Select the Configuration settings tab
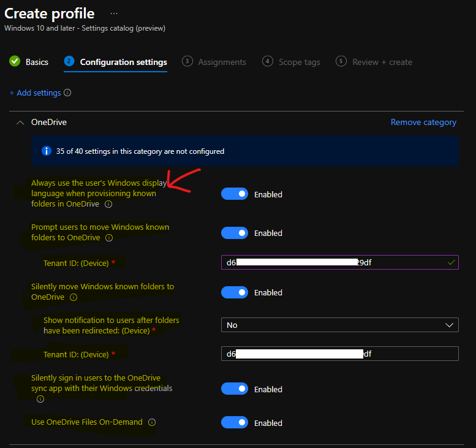 click(x=124, y=62)
